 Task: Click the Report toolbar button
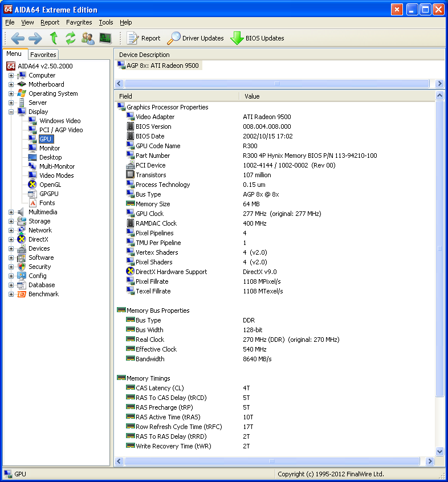pyautogui.click(x=144, y=38)
